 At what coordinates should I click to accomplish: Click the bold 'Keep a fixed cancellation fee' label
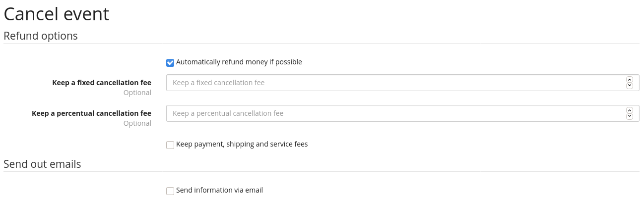click(102, 83)
